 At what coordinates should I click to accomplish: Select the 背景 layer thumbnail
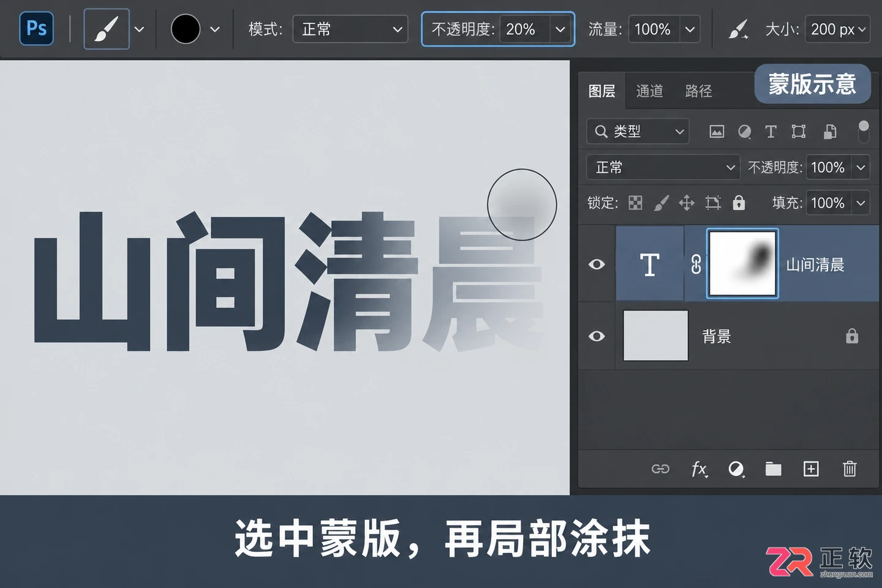point(655,336)
